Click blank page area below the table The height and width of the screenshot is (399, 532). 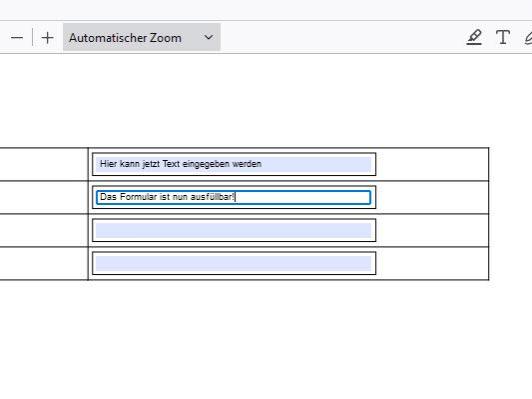tap(266, 339)
